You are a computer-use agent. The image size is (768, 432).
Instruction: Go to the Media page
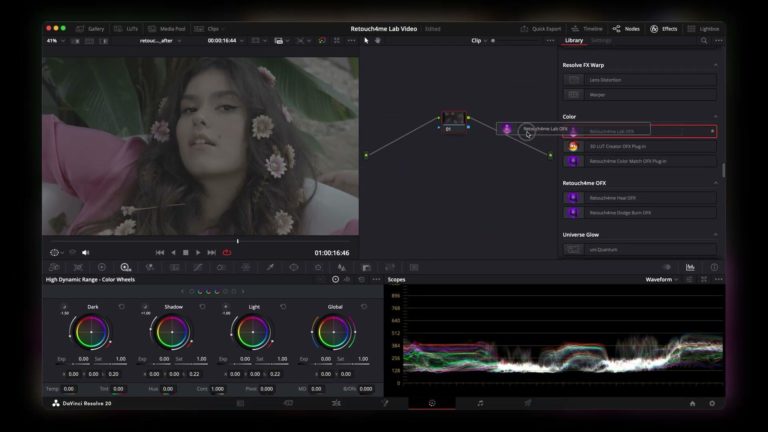(x=240, y=403)
